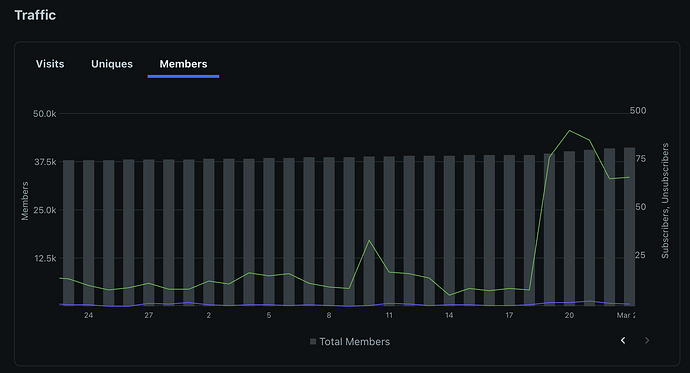Click the 25 right-axis label
This screenshot has width=690, height=373.
[641, 255]
